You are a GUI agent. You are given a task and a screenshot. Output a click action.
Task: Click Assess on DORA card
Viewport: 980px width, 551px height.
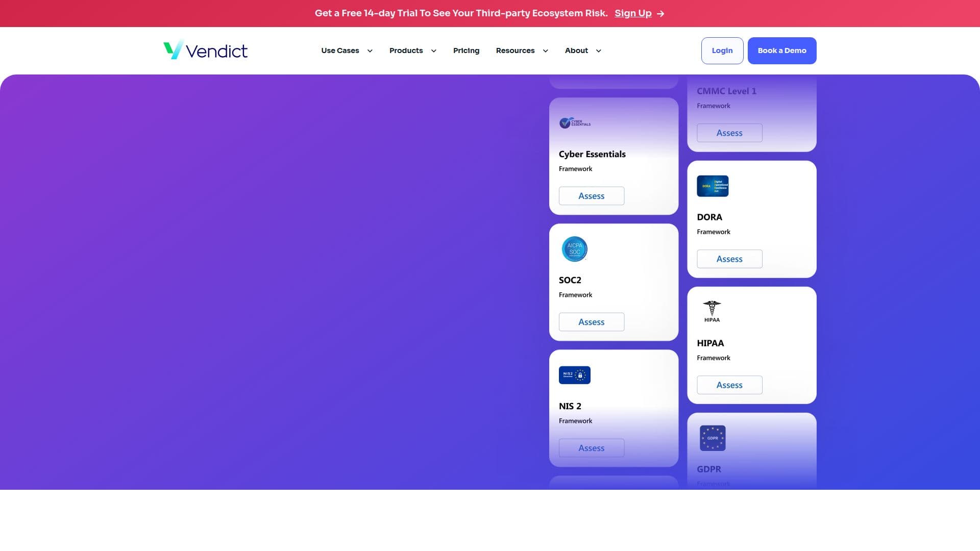729,259
